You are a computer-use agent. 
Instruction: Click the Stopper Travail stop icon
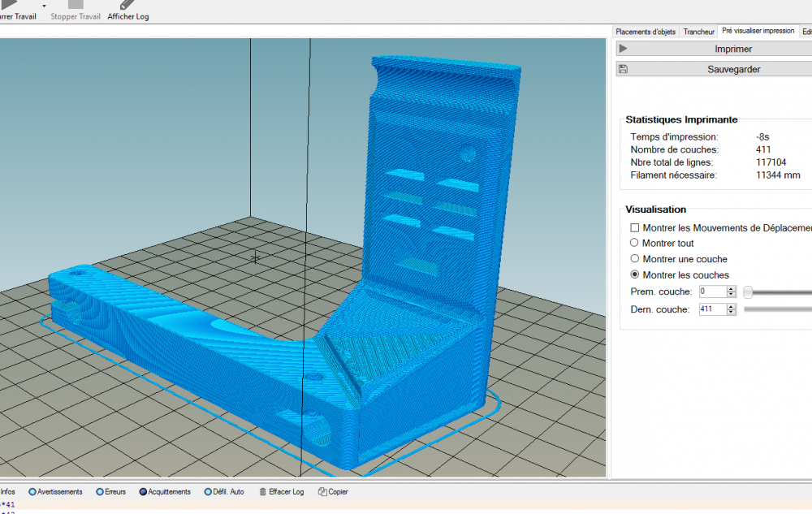[x=75, y=4]
